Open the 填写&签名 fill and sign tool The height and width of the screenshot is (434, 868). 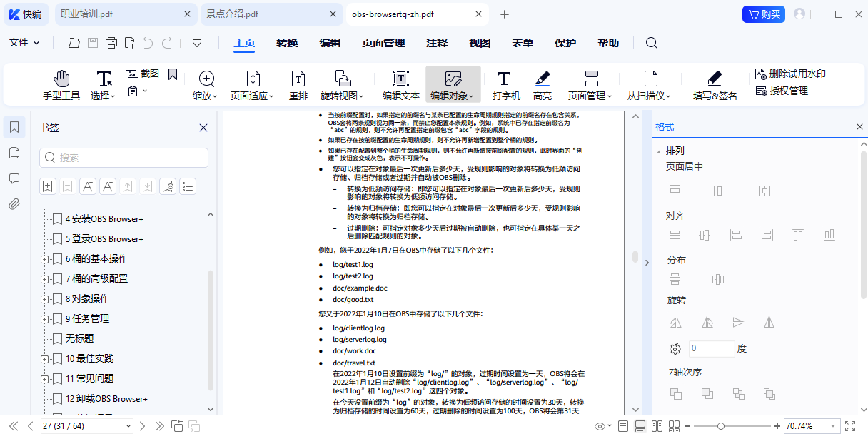click(716, 86)
